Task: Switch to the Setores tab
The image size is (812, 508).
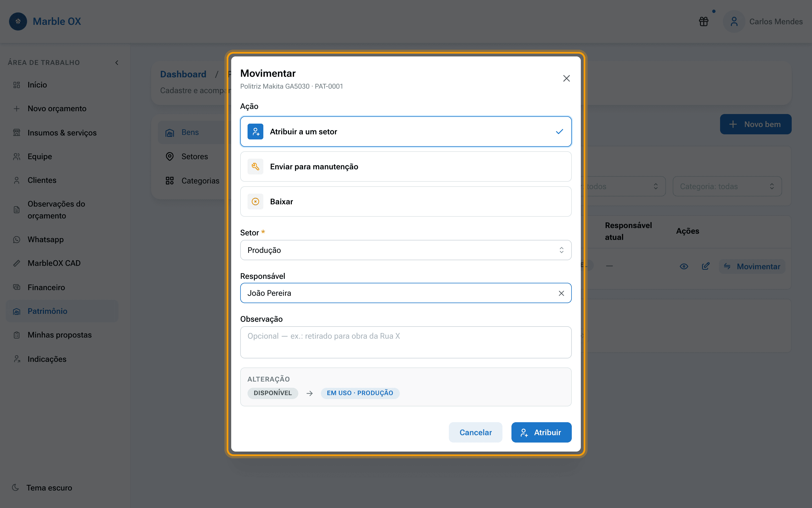Action: pos(195,157)
